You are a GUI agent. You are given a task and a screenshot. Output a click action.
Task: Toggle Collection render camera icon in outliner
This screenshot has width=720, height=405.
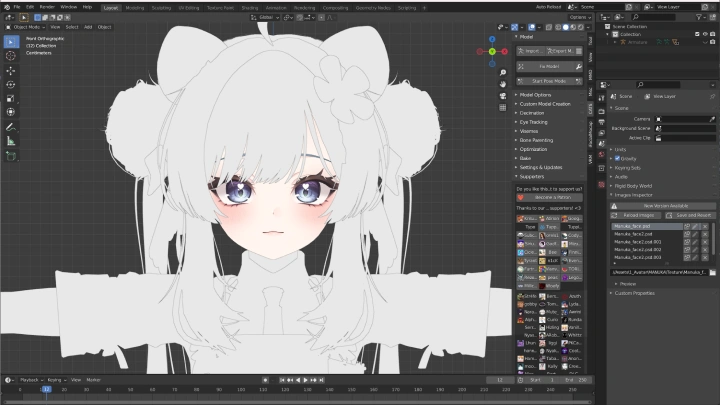click(712, 34)
